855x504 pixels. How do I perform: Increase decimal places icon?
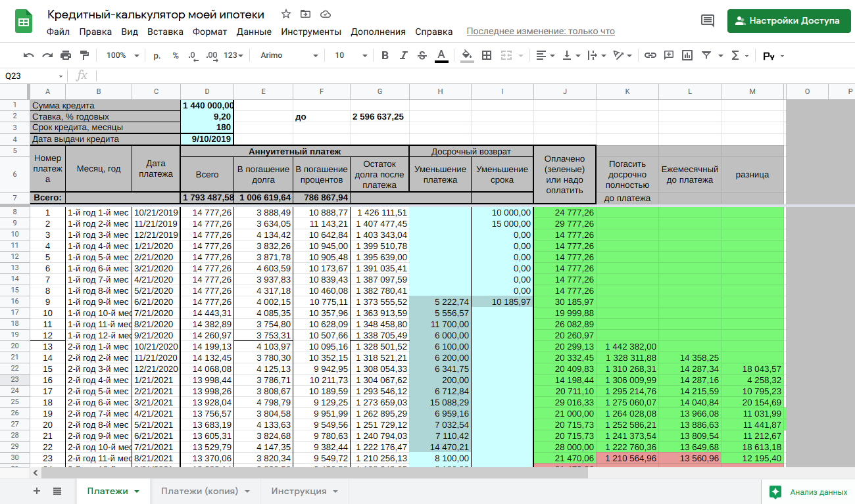coord(211,55)
